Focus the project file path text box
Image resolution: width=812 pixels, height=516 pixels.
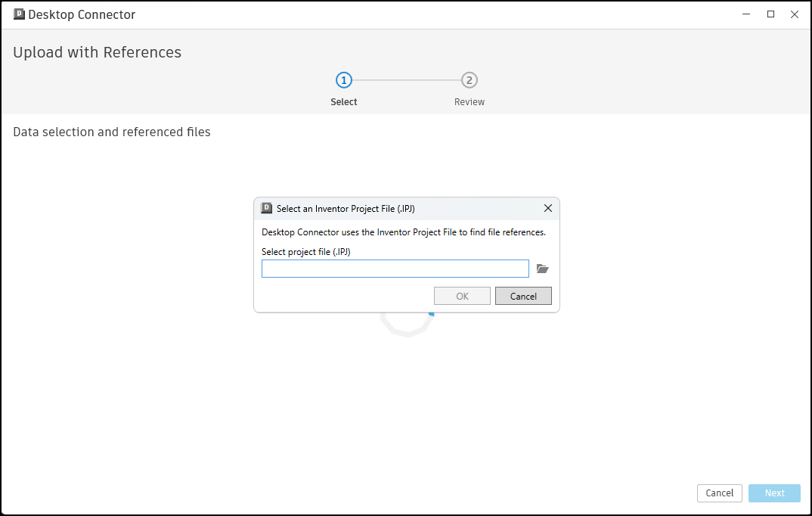395,269
